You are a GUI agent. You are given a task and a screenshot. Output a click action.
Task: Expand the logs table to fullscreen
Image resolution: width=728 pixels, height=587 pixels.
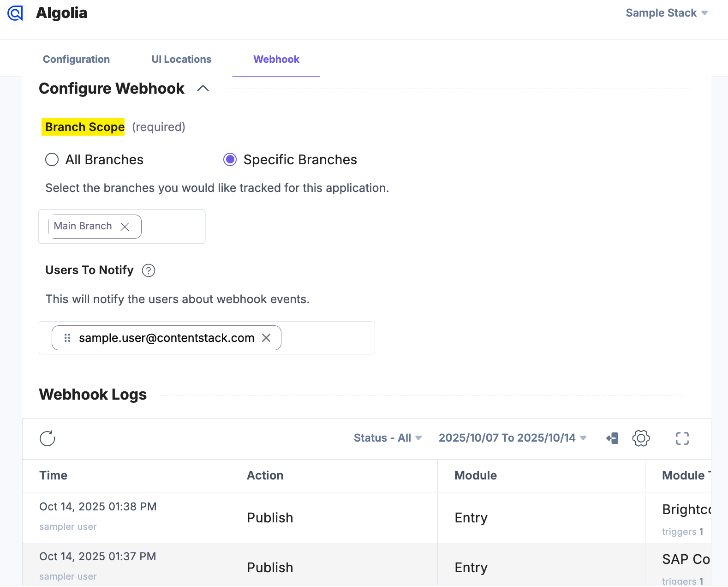[x=682, y=438]
